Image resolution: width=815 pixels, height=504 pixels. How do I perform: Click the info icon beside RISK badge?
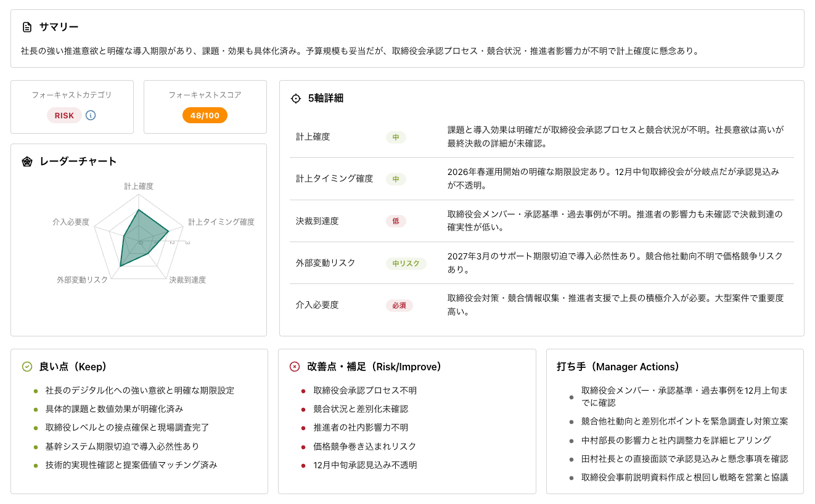point(91,115)
